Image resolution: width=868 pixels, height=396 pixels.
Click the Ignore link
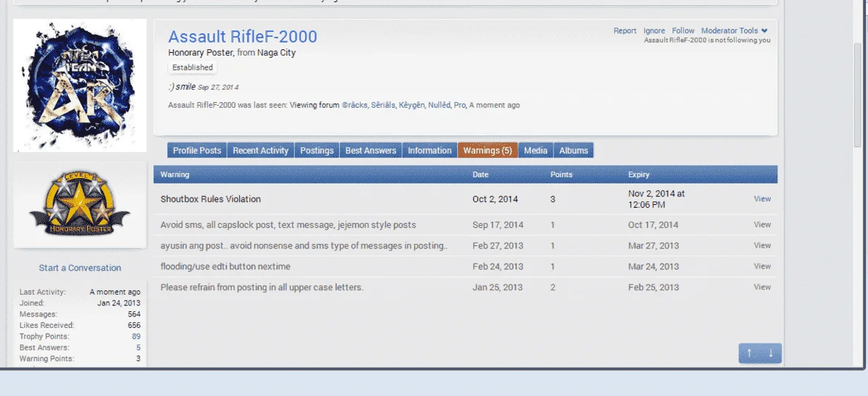[x=654, y=31]
